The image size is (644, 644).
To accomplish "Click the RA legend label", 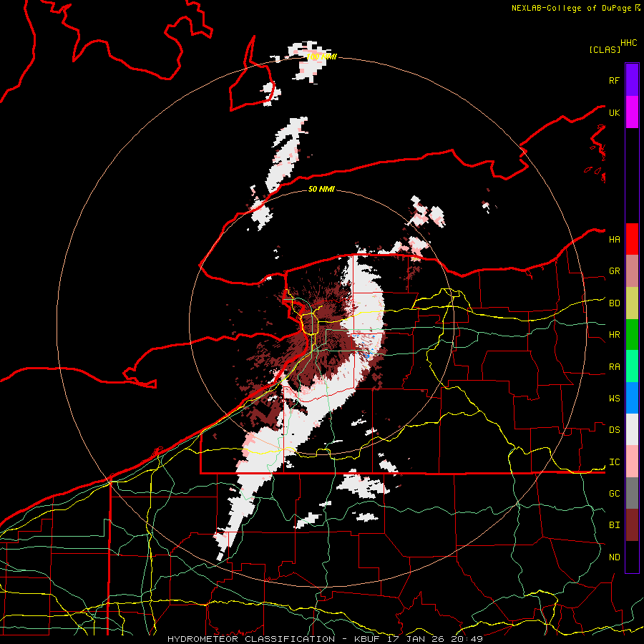I will (614, 367).
